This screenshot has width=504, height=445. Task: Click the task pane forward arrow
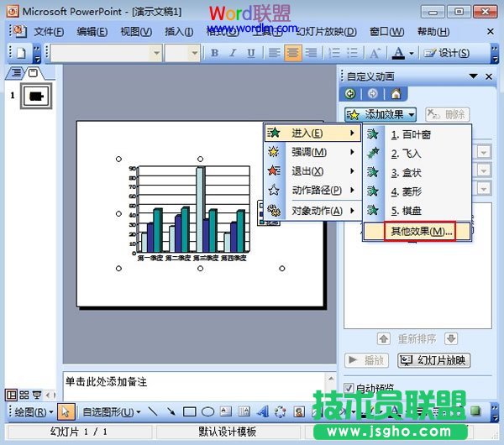pyautogui.click(x=372, y=94)
